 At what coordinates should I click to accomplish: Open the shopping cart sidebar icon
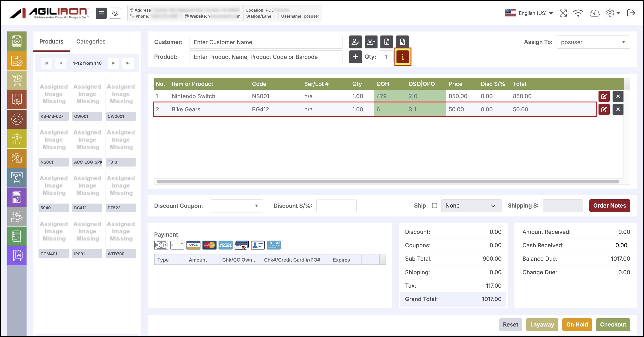[x=17, y=80]
